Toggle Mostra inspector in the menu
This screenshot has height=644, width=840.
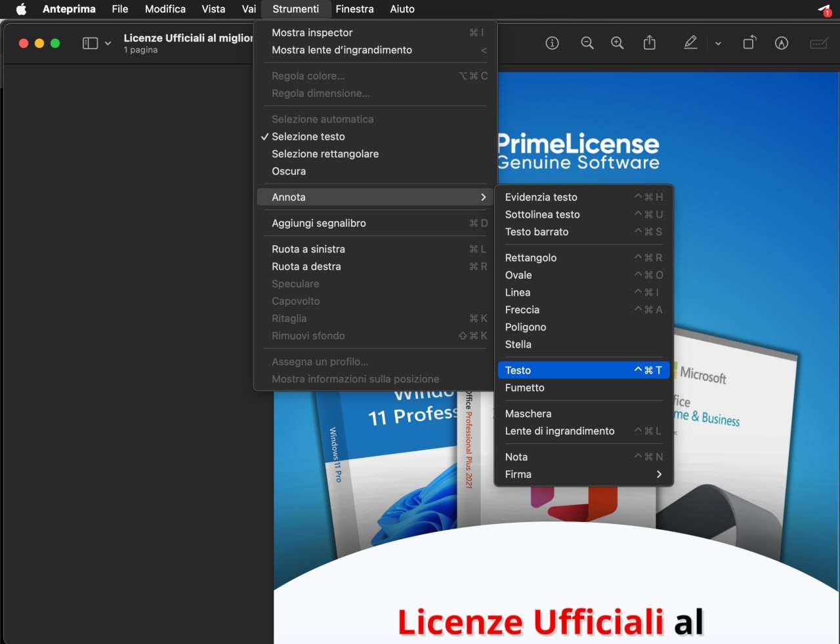(x=312, y=33)
